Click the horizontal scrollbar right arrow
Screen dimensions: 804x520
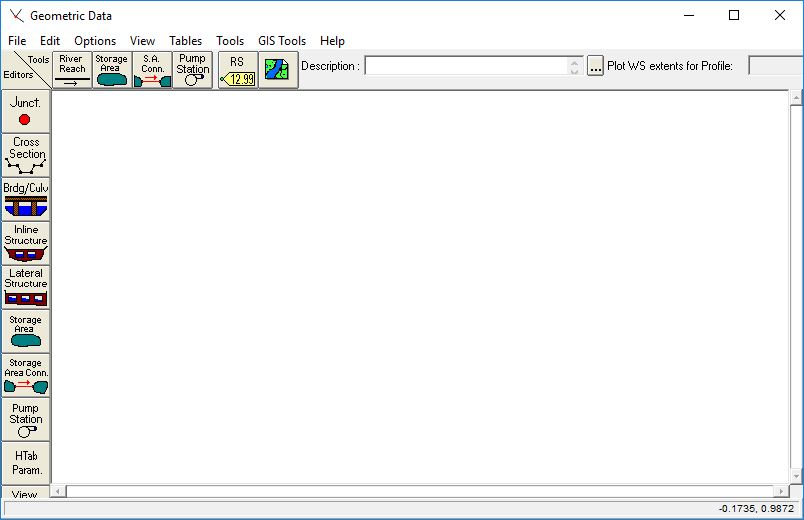click(781, 491)
